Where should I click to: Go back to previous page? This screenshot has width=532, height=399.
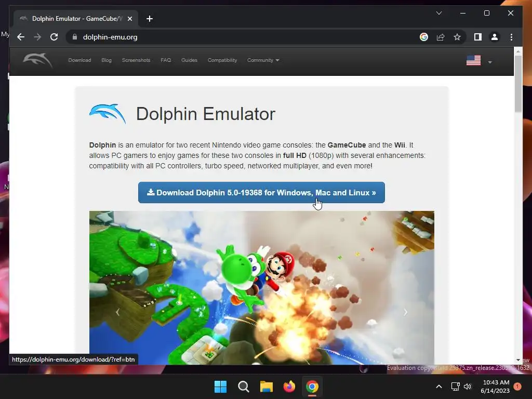pyautogui.click(x=21, y=37)
